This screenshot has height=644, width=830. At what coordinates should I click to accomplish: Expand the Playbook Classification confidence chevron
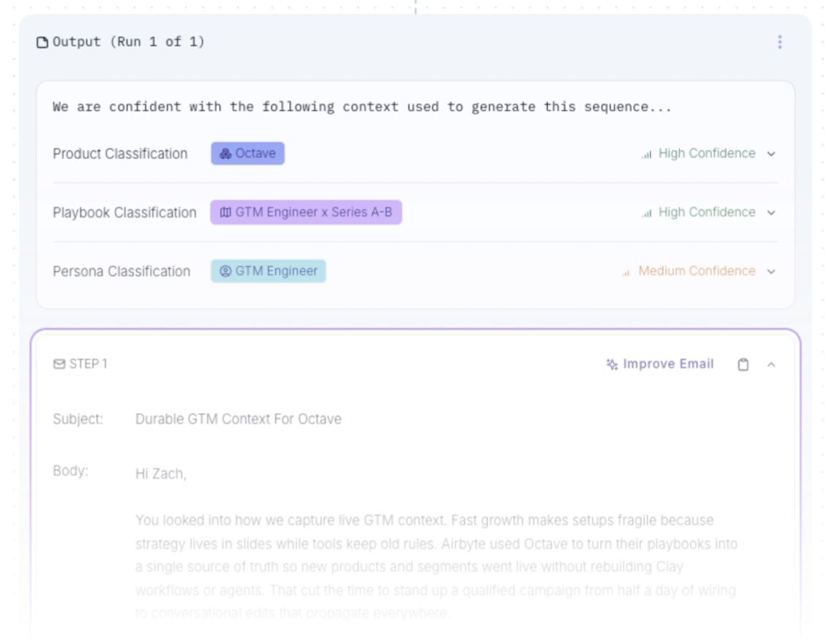(x=771, y=213)
